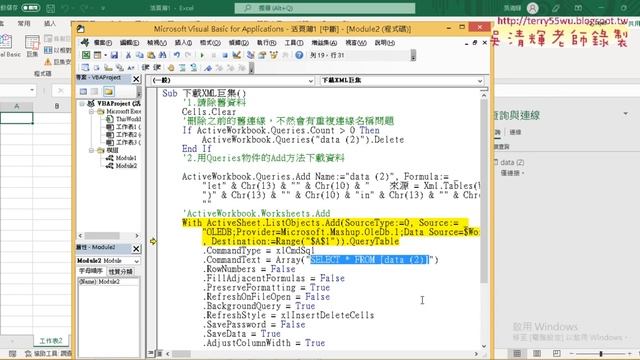Toggle Breakpoint using the hand icon

click(171, 68)
